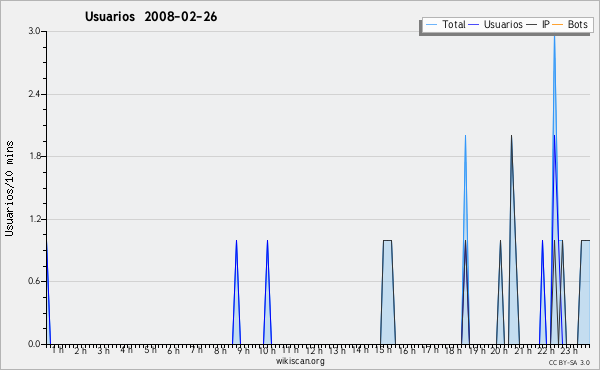Screen dimensions: 600x370
Task: Click the '8 h' x-axis label
Action: coord(220,350)
